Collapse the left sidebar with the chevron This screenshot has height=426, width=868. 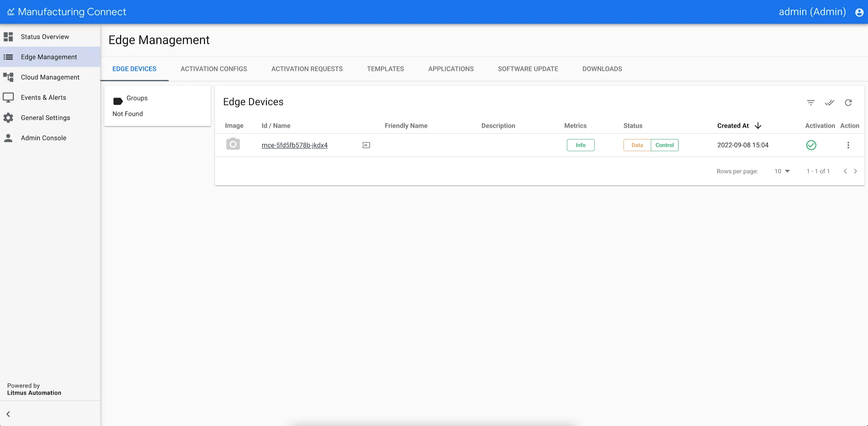click(x=8, y=414)
